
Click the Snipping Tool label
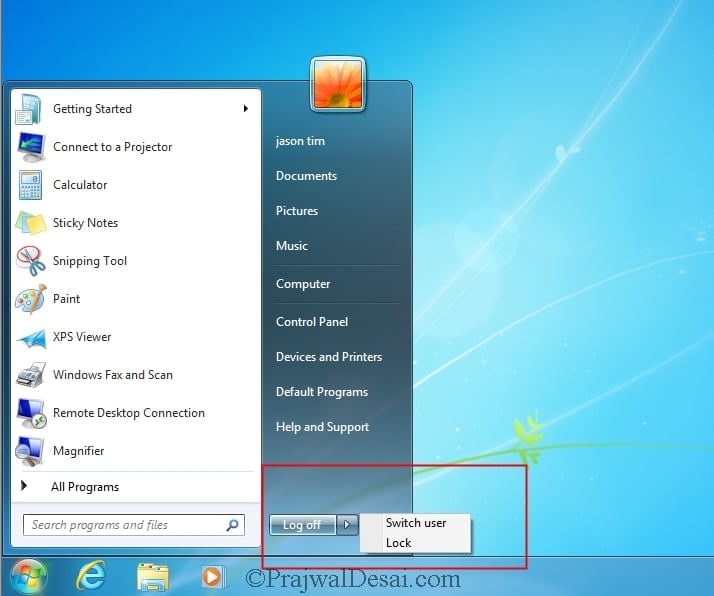tap(90, 261)
